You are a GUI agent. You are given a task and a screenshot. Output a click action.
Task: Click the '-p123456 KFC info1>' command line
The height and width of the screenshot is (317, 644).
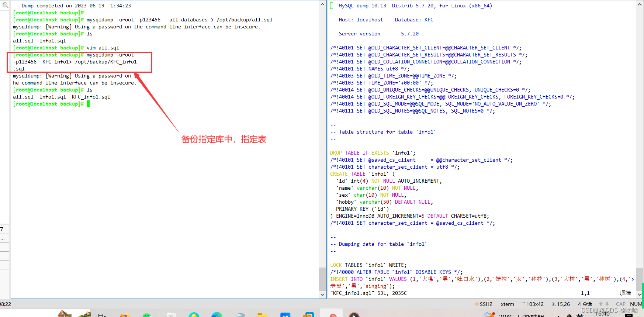(75, 62)
